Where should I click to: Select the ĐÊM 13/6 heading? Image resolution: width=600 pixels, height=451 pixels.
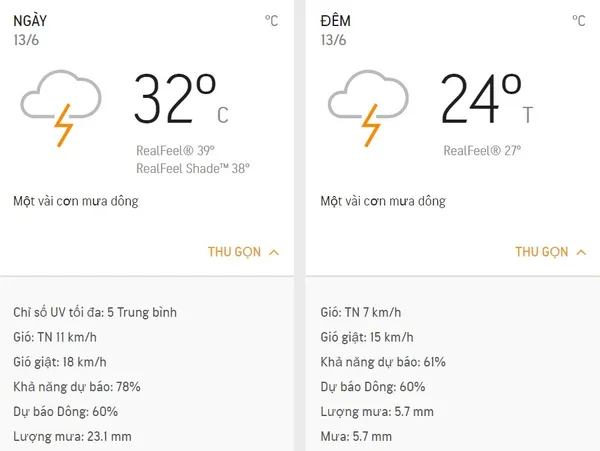click(x=336, y=30)
